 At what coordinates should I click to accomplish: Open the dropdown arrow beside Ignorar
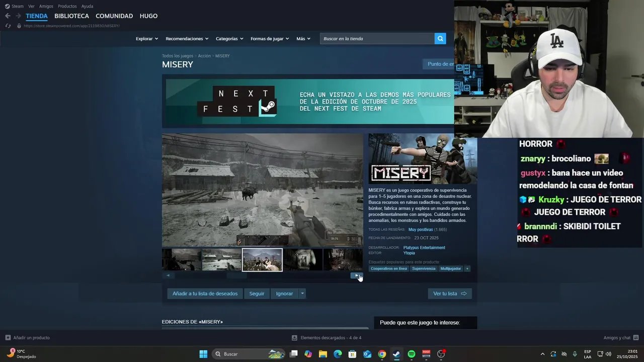pyautogui.click(x=302, y=294)
